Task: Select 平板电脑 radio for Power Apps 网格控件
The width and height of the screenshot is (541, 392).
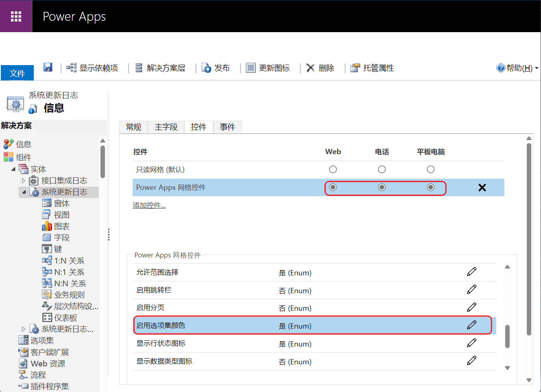Action: [x=431, y=187]
